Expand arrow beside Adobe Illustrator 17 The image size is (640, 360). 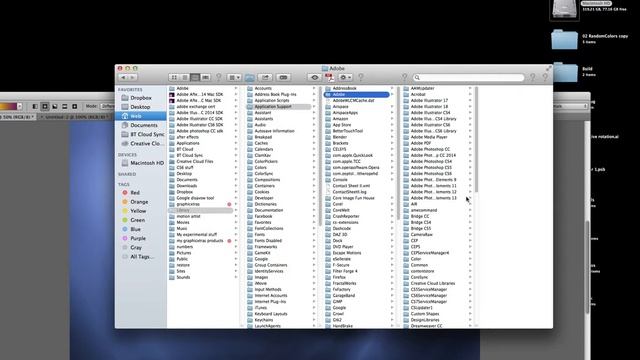(x=470, y=100)
